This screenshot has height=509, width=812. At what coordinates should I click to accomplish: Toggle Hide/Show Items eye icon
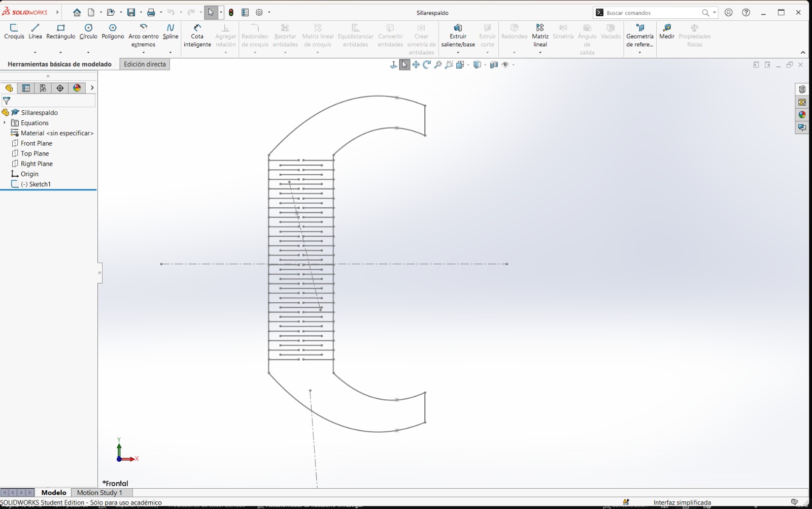point(505,65)
